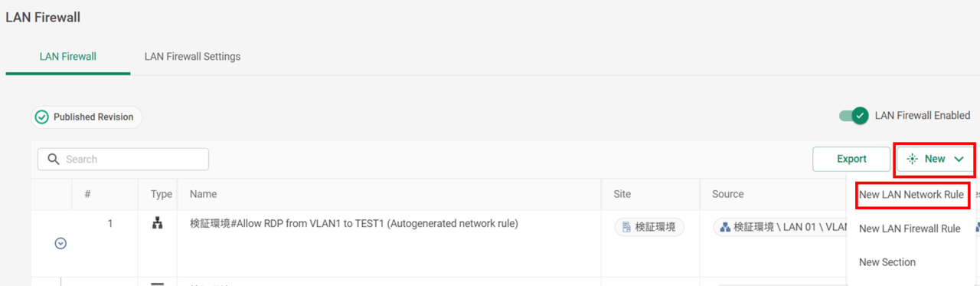980x286 pixels.
Task: Click the Published Revision badge
Action: tap(87, 117)
